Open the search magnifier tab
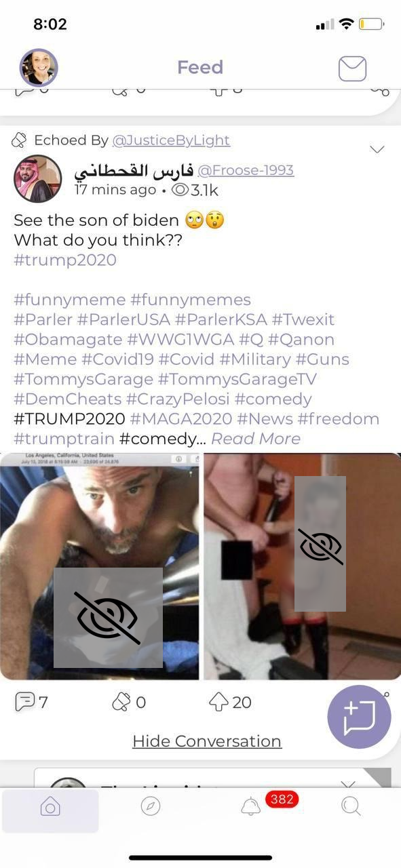Screen dimensions: 401x868 (x=351, y=806)
